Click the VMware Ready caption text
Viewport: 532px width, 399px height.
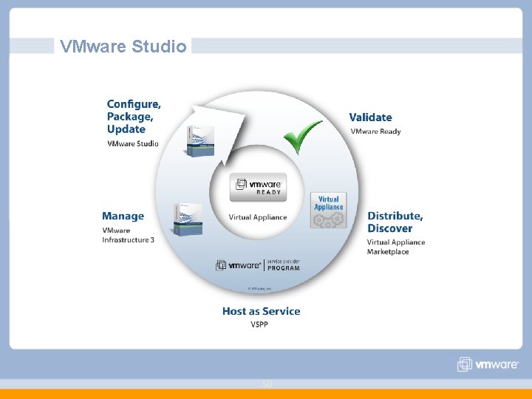[375, 132]
